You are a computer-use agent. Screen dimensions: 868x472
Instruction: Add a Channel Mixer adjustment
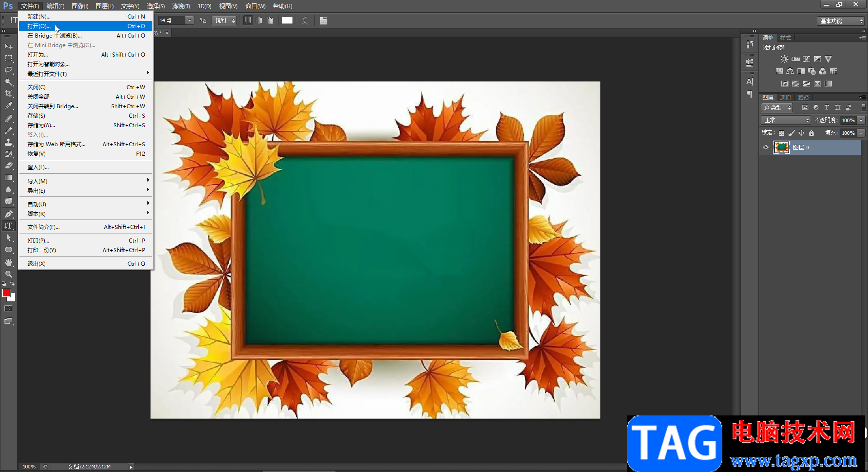823,72
